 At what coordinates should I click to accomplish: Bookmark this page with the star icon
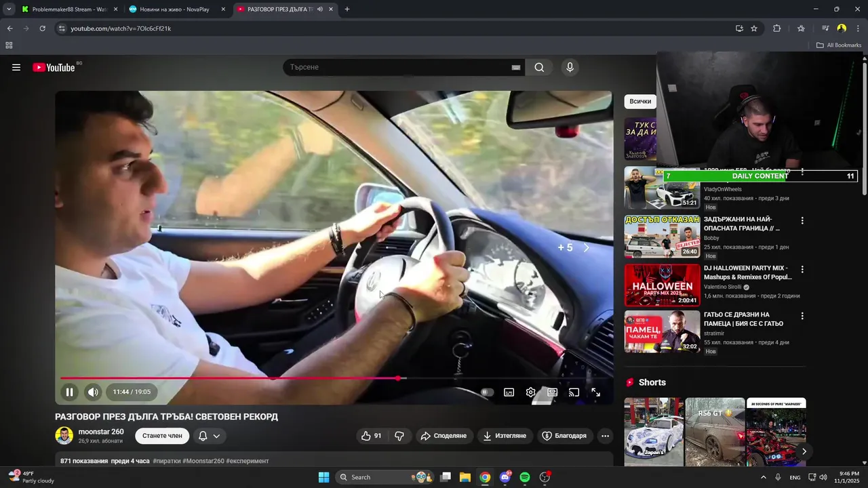pos(754,28)
